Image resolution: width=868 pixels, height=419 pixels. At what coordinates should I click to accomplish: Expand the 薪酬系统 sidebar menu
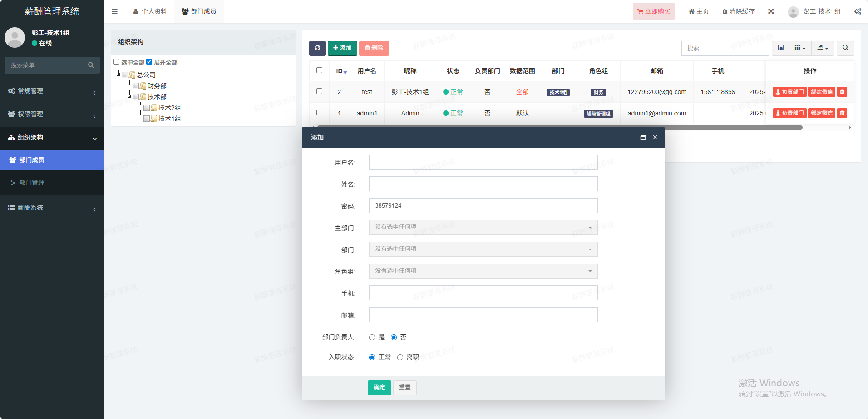[x=52, y=208]
